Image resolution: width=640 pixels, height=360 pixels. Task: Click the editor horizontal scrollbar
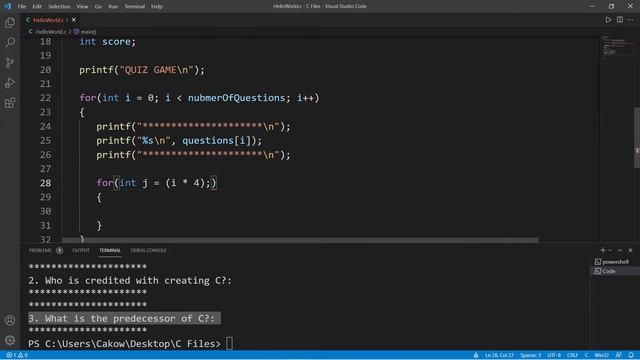(300, 240)
